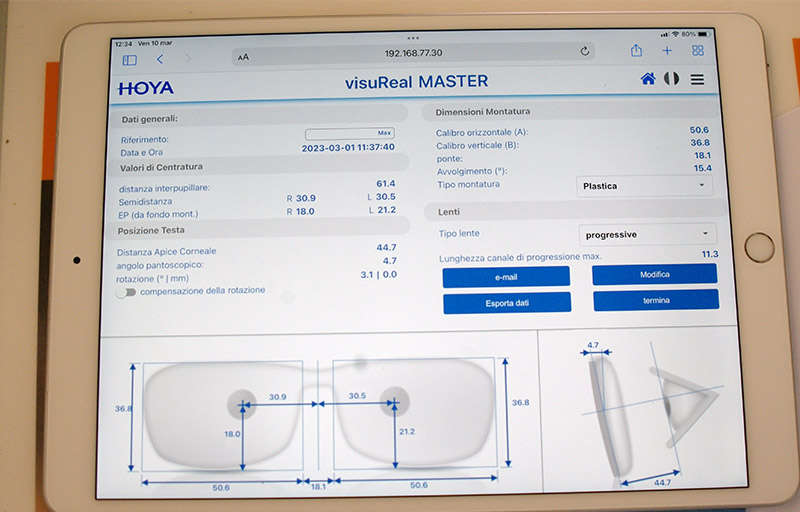Screen dimensions: 800x512
Task: Toggle compensazione della rotazione switch
Action: coord(126,292)
